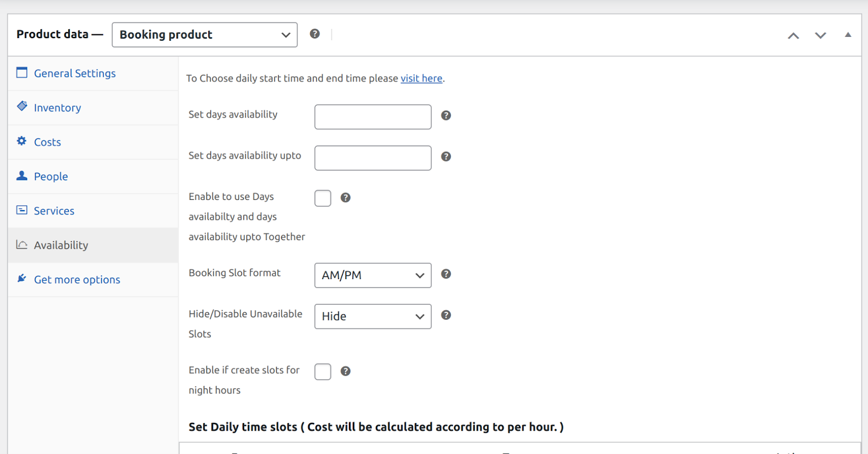This screenshot has height=454, width=868.
Task: Click help icon for Hide/Disable Unavailable Slots
Action: pyautogui.click(x=446, y=316)
